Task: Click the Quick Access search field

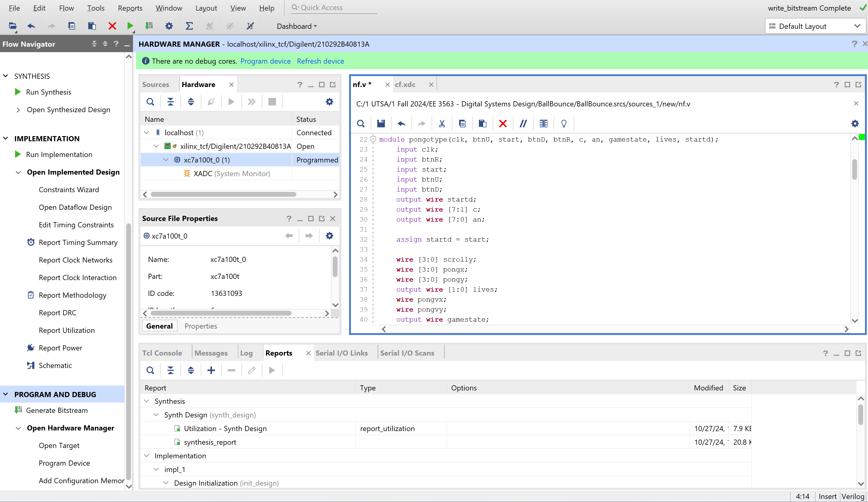Action: tap(334, 8)
